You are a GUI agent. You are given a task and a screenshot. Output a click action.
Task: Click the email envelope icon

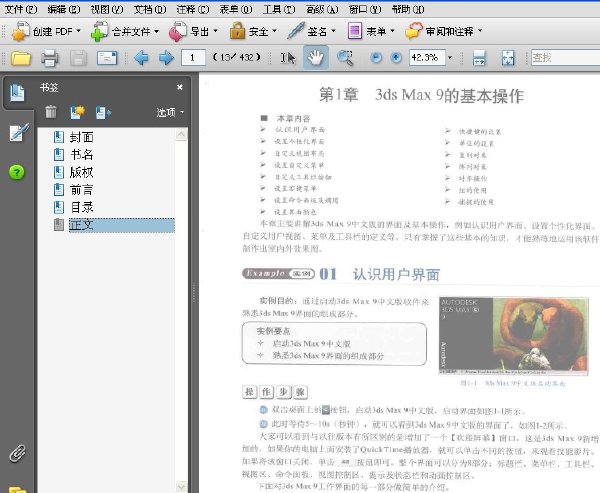(x=107, y=58)
